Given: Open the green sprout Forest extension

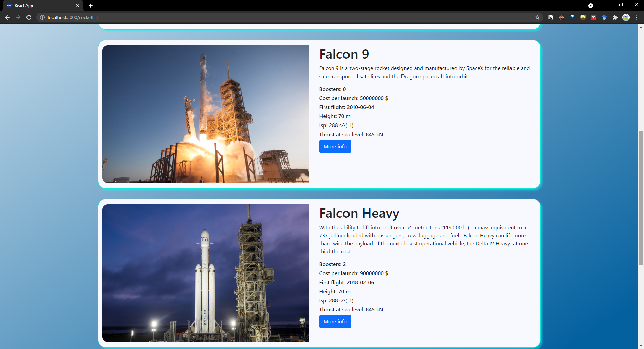Looking at the screenshot, I should coord(583,17).
